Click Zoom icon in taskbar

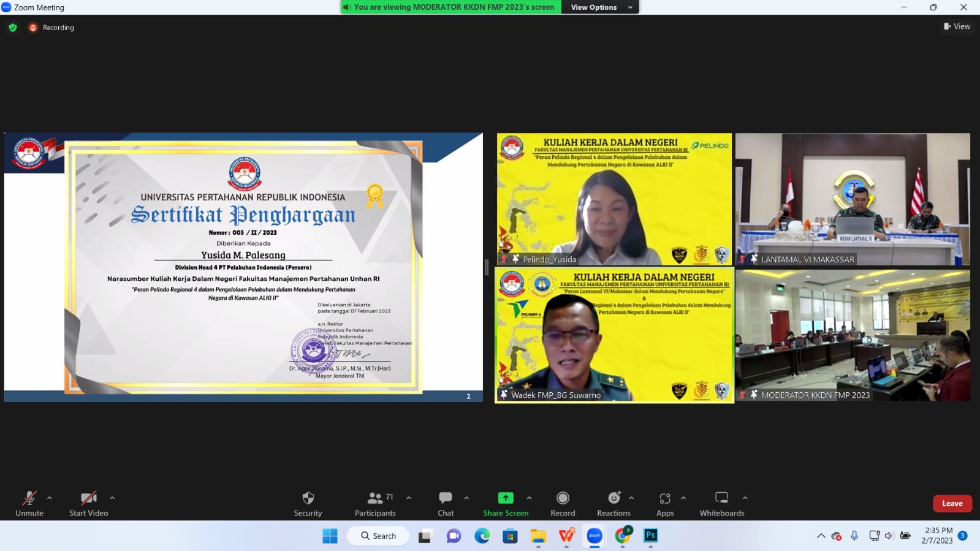tap(594, 536)
